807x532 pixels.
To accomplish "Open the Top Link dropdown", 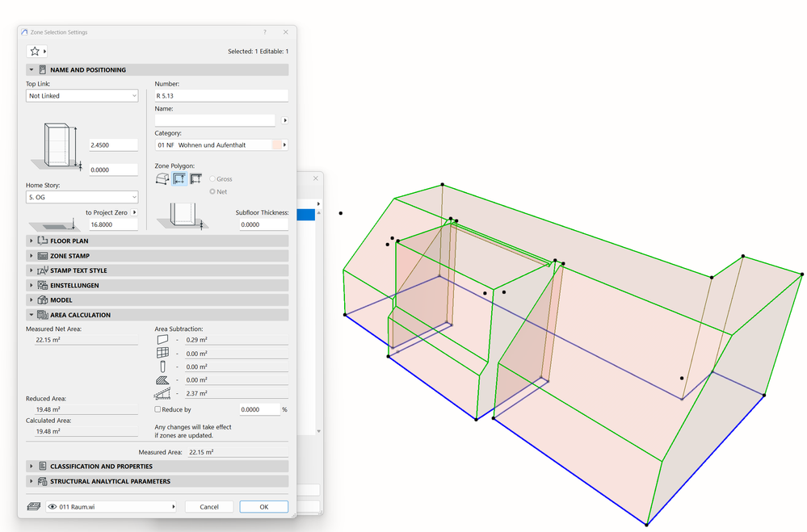I will [82, 96].
